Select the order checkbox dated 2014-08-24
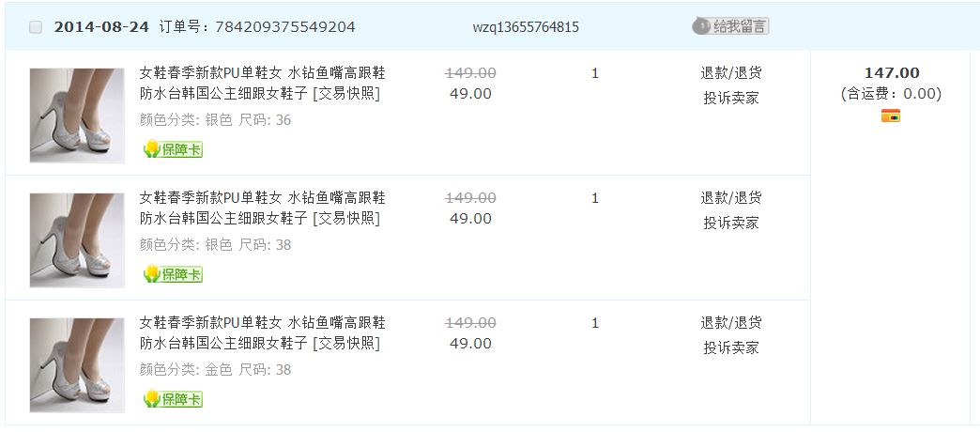The image size is (980, 432). point(36,27)
